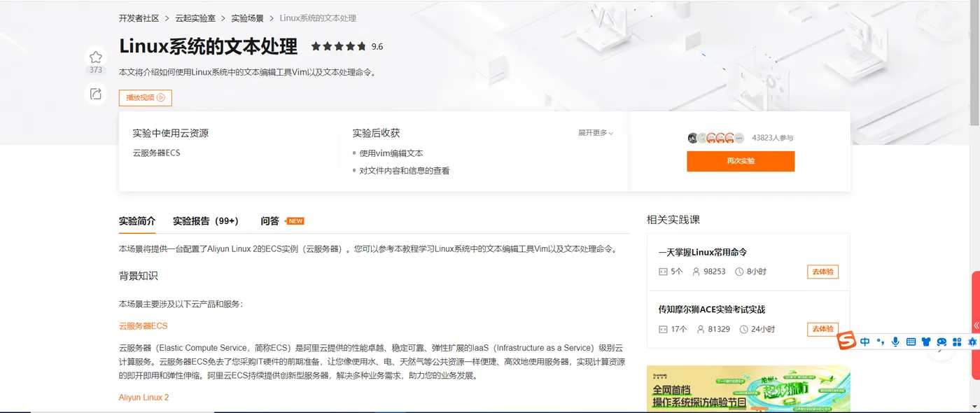Click the NEW badge beside 问答

[295, 221]
